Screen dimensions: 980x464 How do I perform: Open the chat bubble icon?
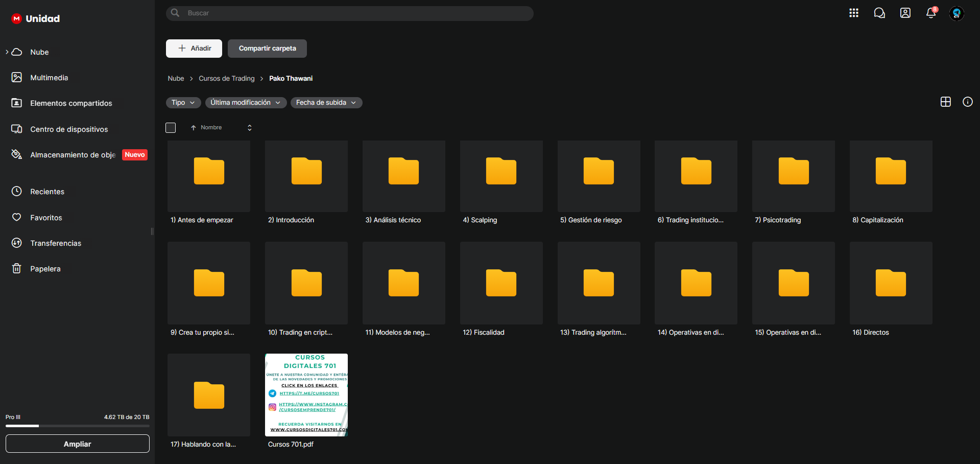pyautogui.click(x=879, y=13)
